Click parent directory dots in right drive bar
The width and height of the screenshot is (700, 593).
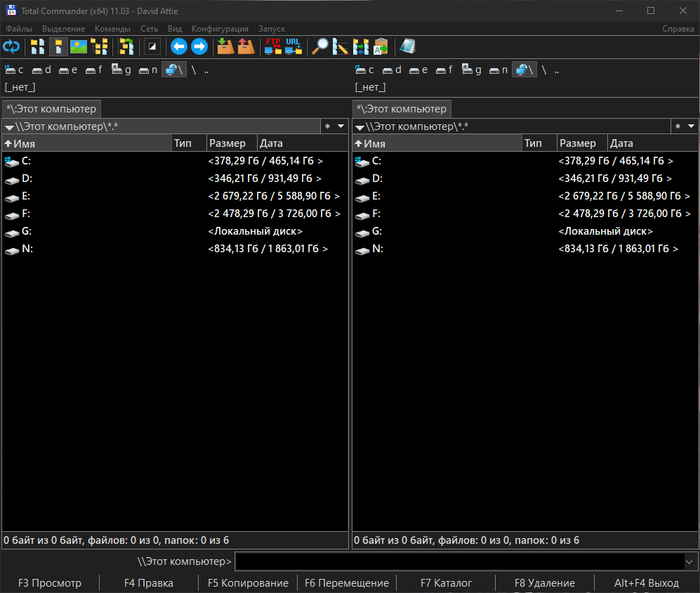(557, 70)
